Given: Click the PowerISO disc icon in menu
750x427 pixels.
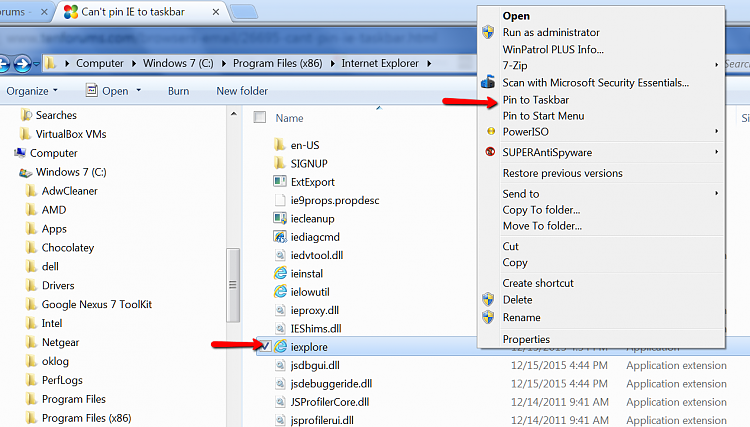Looking at the screenshot, I should pyautogui.click(x=491, y=131).
